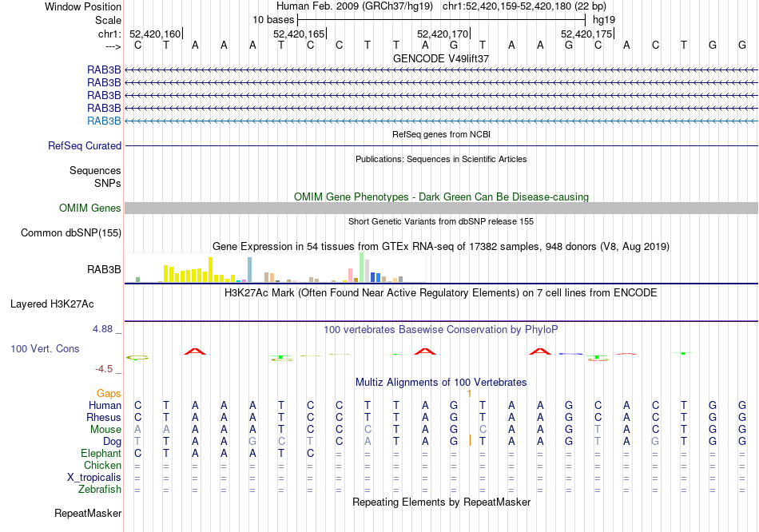Open '100 vertebrates Basewise Conservation by PhyloP' title
This screenshot has width=759, height=532.
click(441, 330)
